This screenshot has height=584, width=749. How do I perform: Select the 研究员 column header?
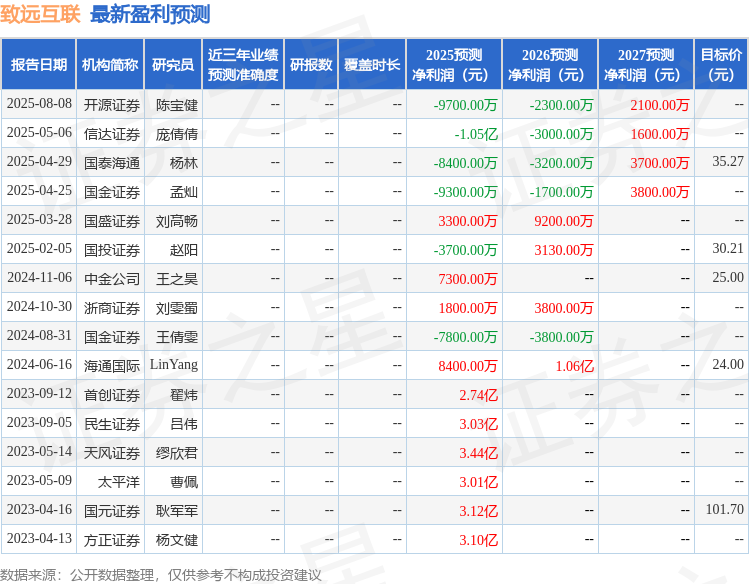point(173,64)
